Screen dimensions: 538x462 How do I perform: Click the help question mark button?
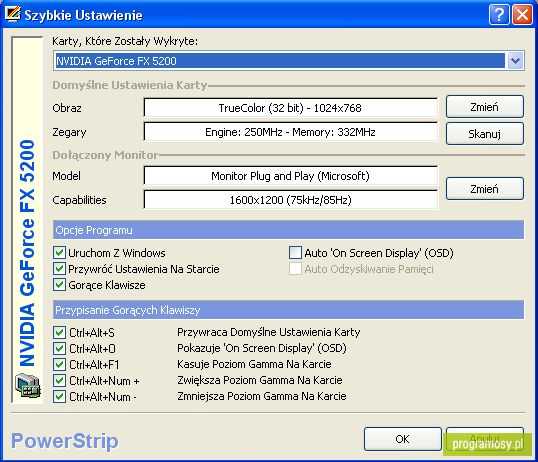click(499, 15)
